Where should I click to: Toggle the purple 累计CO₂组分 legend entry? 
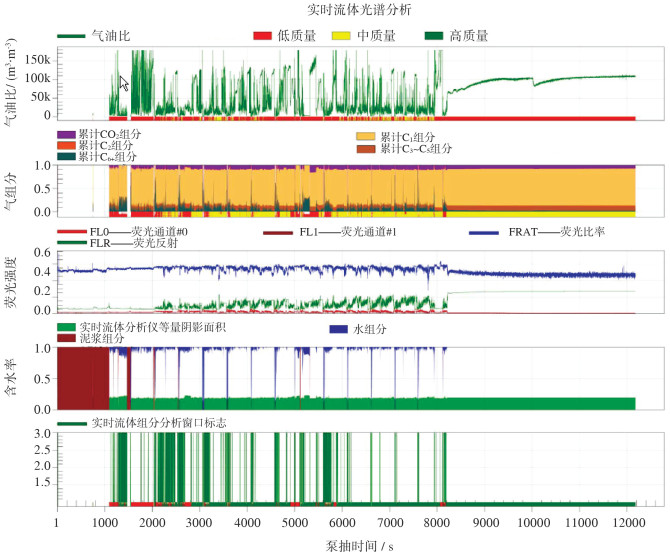point(66,135)
